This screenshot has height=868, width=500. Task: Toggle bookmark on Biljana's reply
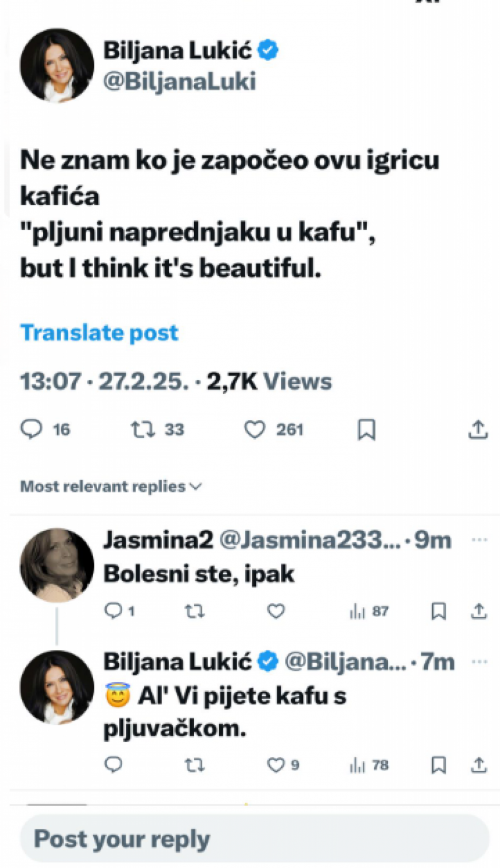tap(439, 765)
